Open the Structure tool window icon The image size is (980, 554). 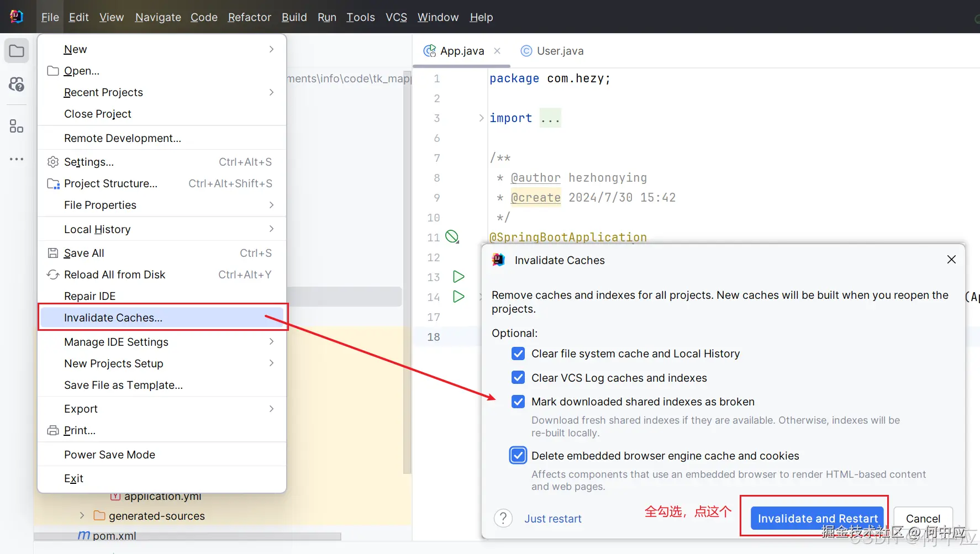(17, 126)
